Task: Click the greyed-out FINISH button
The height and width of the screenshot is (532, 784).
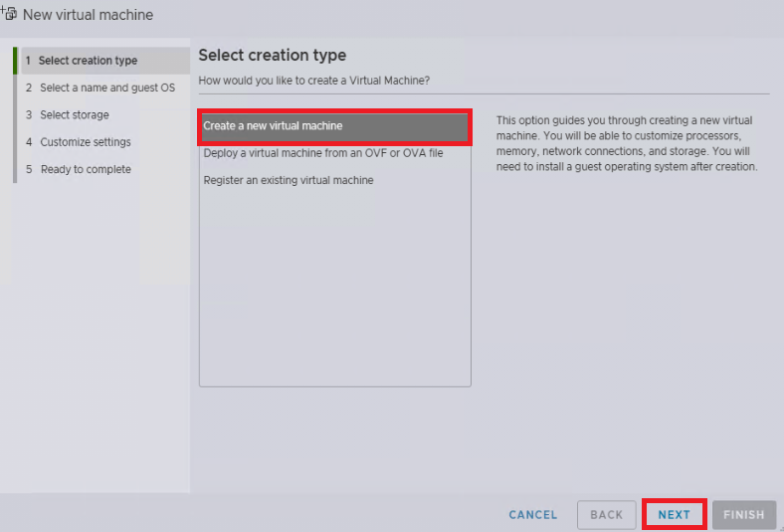Action: click(x=744, y=514)
